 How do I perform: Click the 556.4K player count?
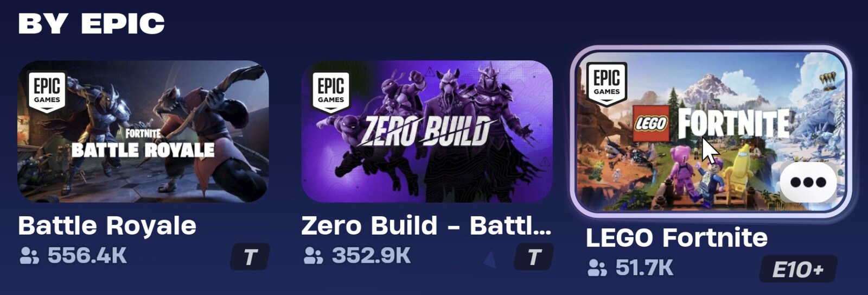tap(87, 255)
